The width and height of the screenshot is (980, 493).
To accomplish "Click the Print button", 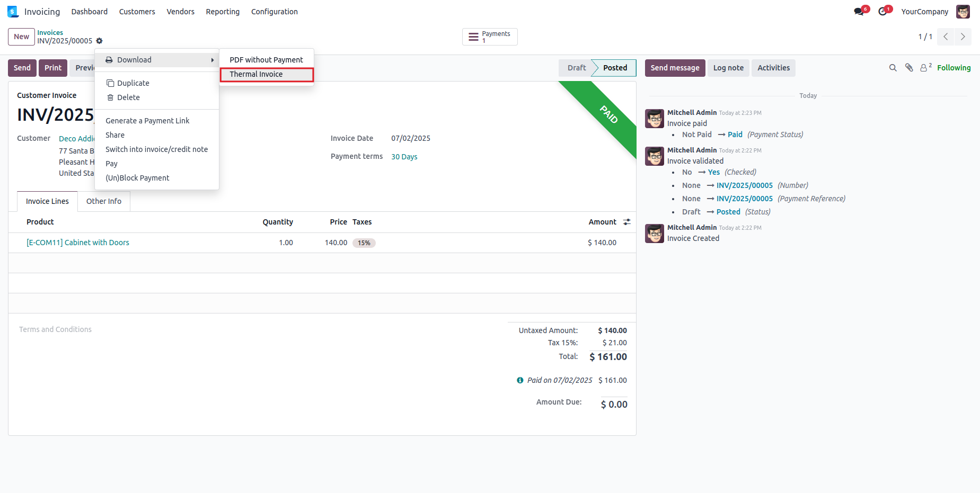I will [53, 68].
